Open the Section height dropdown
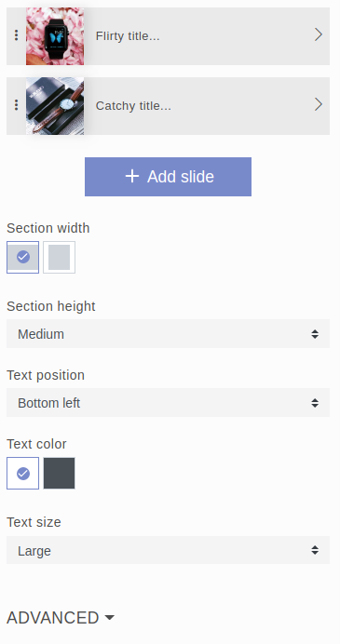Screen dimensions: 340x644 pos(169,334)
